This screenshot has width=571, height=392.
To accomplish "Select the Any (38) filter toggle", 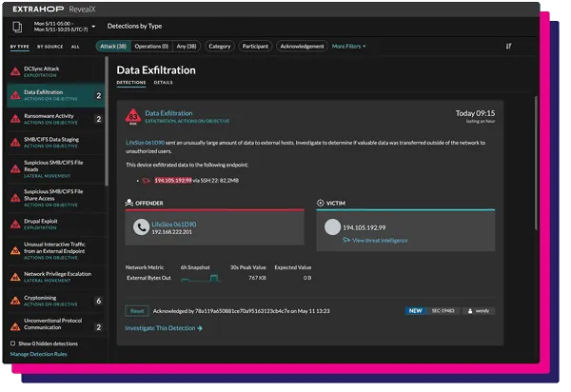I will click(187, 47).
